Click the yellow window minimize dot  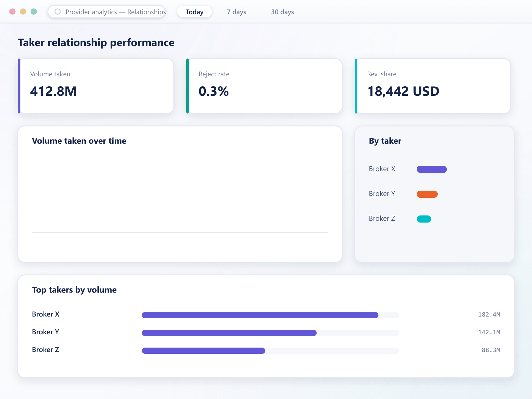23,12
